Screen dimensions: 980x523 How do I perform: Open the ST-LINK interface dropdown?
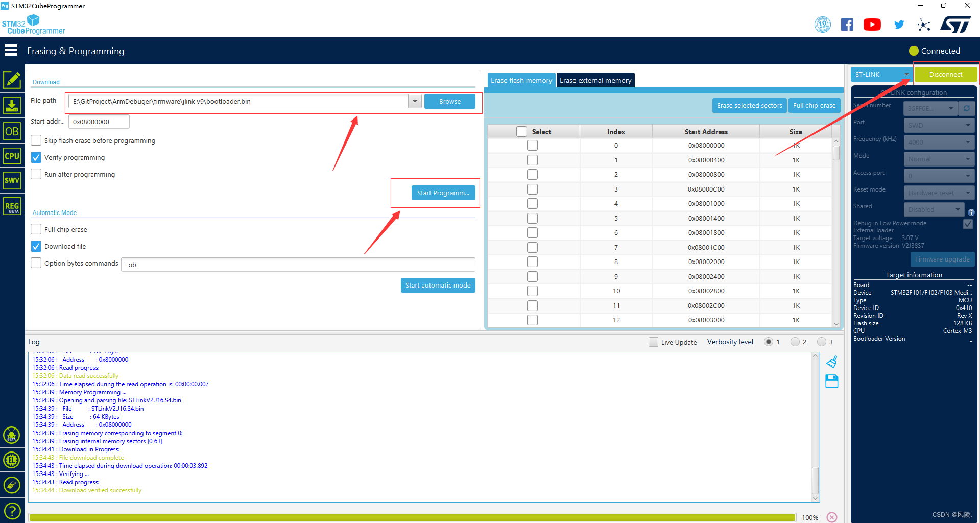point(881,74)
